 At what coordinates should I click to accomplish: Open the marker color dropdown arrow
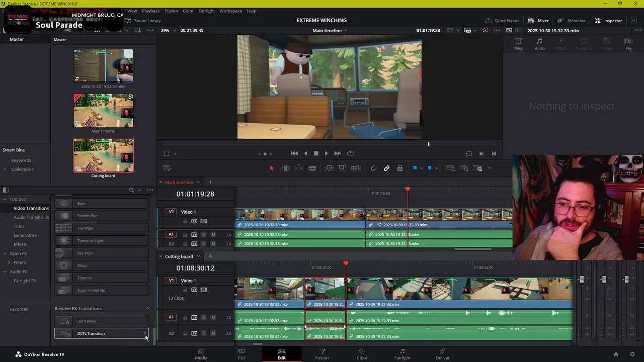(436, 168)
